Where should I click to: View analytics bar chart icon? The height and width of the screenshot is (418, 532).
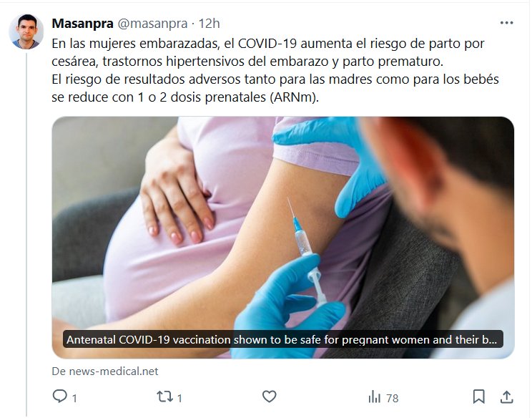pos(374,397)
